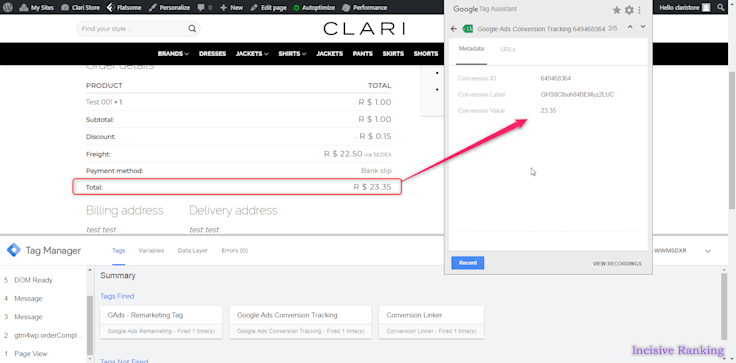Open the Clari Store admin bar menu
736x363 pixels.
pos(81,8)
